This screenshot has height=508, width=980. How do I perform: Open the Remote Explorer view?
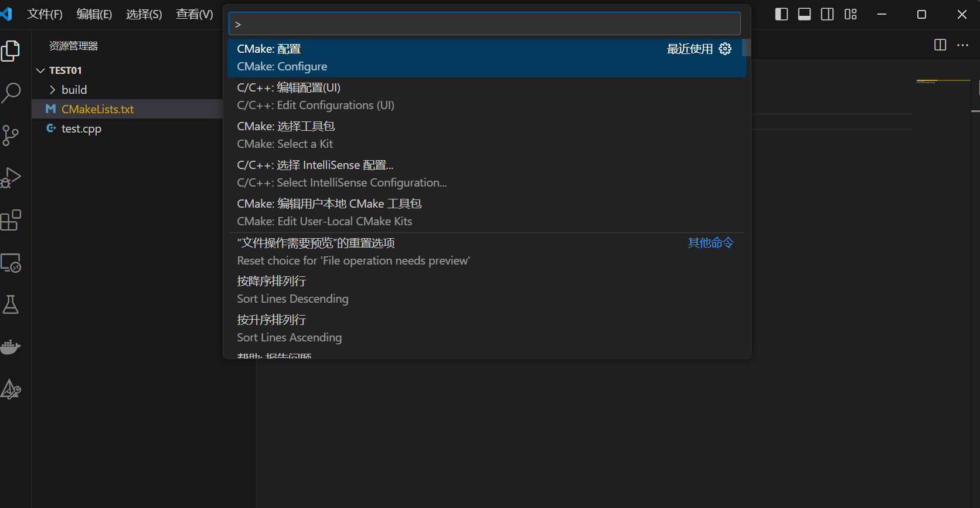coord(11,263)
